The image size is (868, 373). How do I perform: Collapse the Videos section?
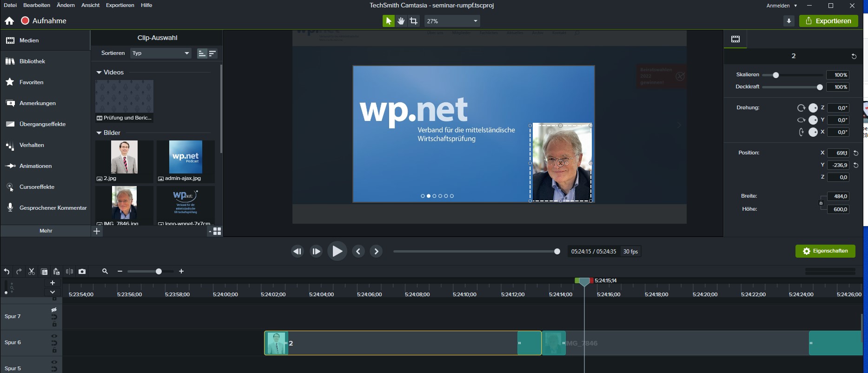click(x=99, y=73)
